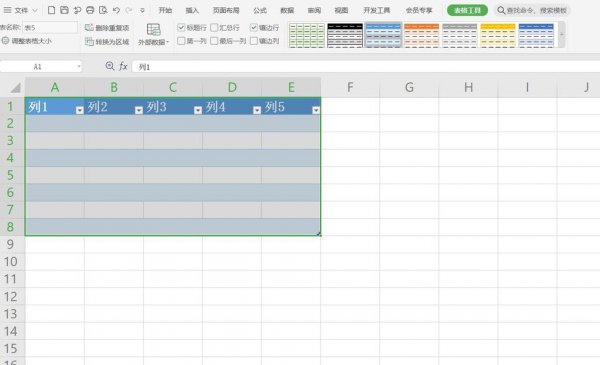Go to the 数据 tab
This screenshot has height=365, width=600.
[x=287, y=10]
